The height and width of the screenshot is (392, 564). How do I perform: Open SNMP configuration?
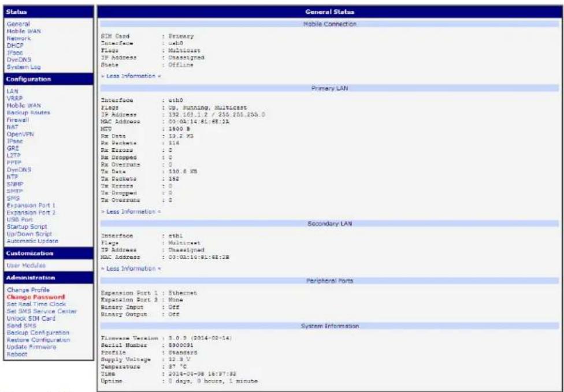click(15, 184)
